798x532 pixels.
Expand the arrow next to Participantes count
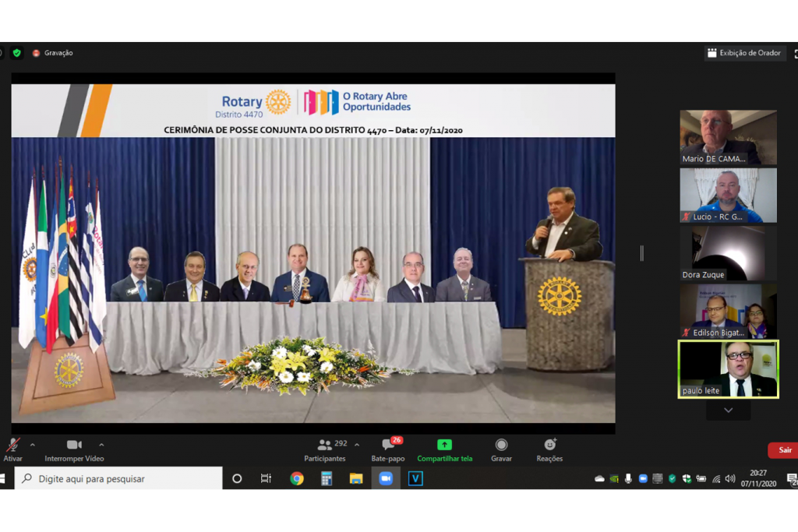pyautogui.click(x=357, y=445)
